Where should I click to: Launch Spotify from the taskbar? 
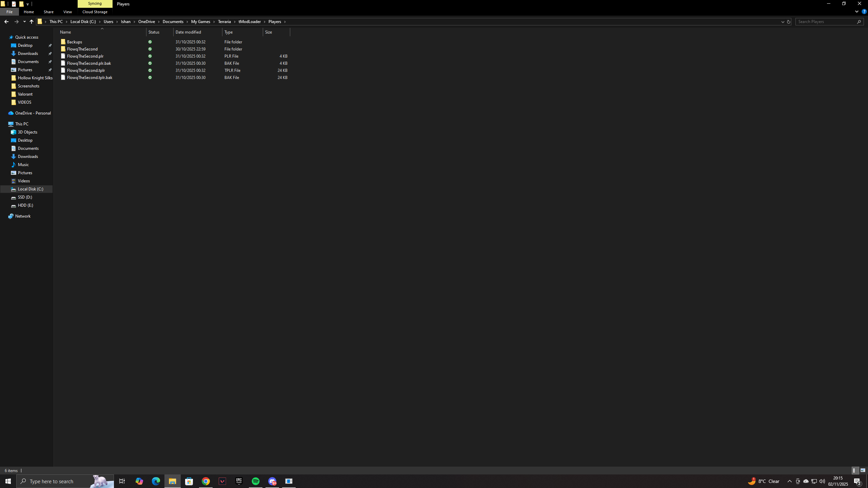coord(255,481)
